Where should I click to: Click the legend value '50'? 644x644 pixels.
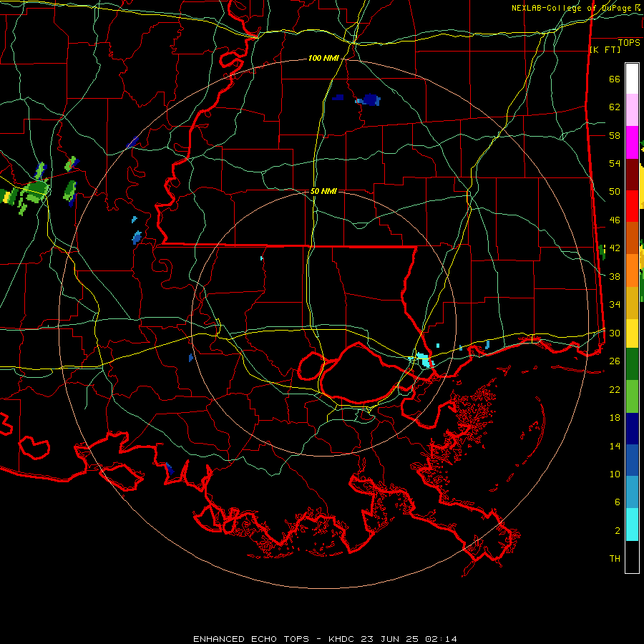tap(615, 191)
